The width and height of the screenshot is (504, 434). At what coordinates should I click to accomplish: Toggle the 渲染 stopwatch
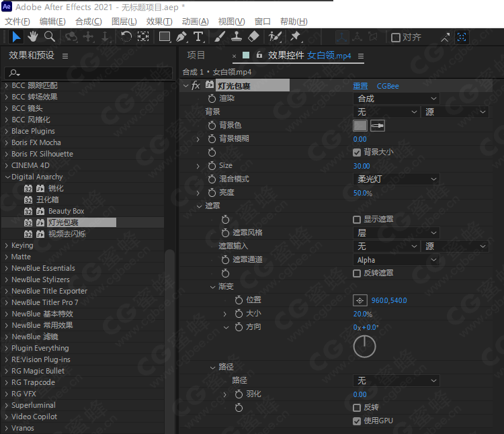(212, 99)
